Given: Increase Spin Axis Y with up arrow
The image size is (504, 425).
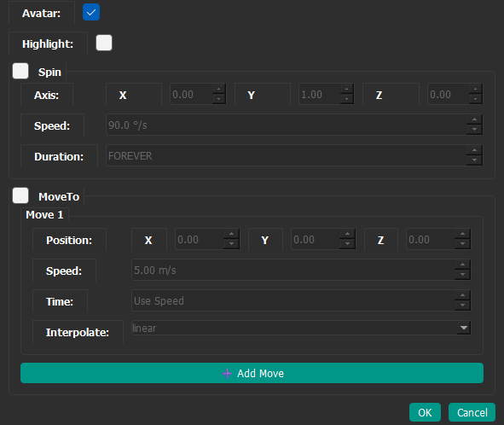Looking at the screenshot, I should (347, 89).
